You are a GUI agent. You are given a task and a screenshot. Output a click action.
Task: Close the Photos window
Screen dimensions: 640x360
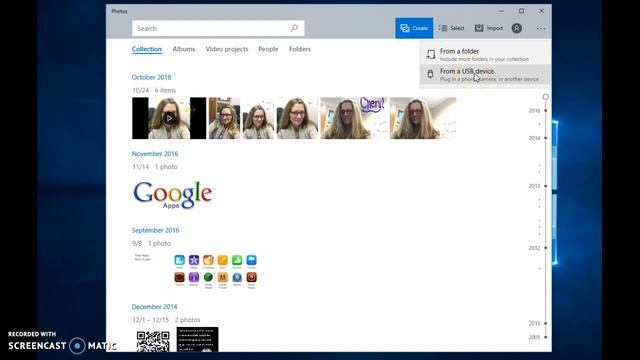click(541, 11)
